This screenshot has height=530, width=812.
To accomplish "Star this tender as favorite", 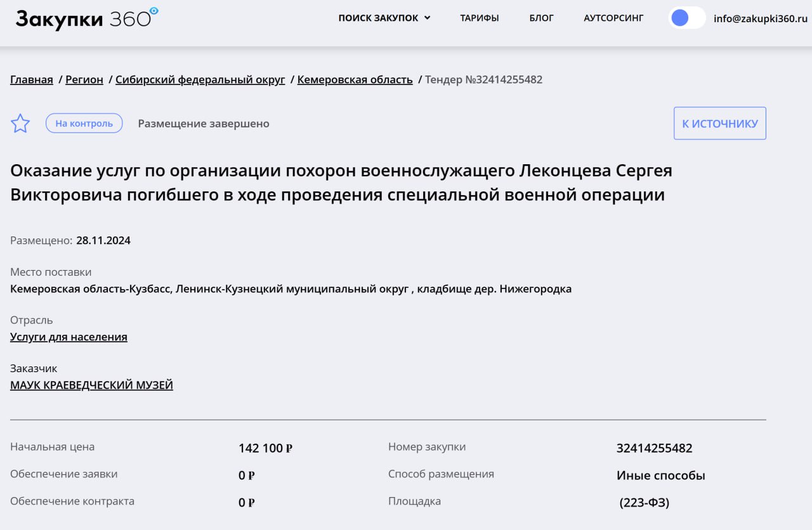I will [x=20, y=124].
